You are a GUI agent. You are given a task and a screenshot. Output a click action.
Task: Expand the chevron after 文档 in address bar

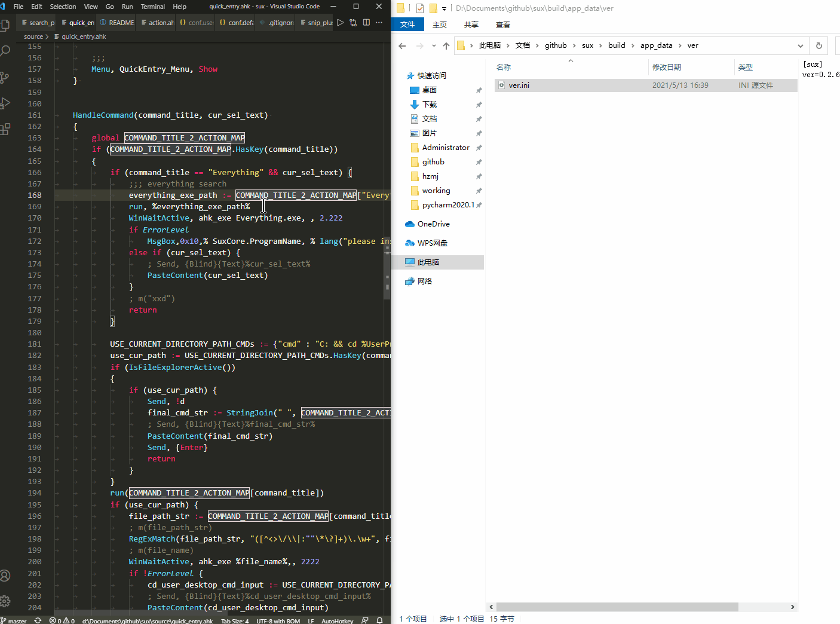tap(537, 45)
